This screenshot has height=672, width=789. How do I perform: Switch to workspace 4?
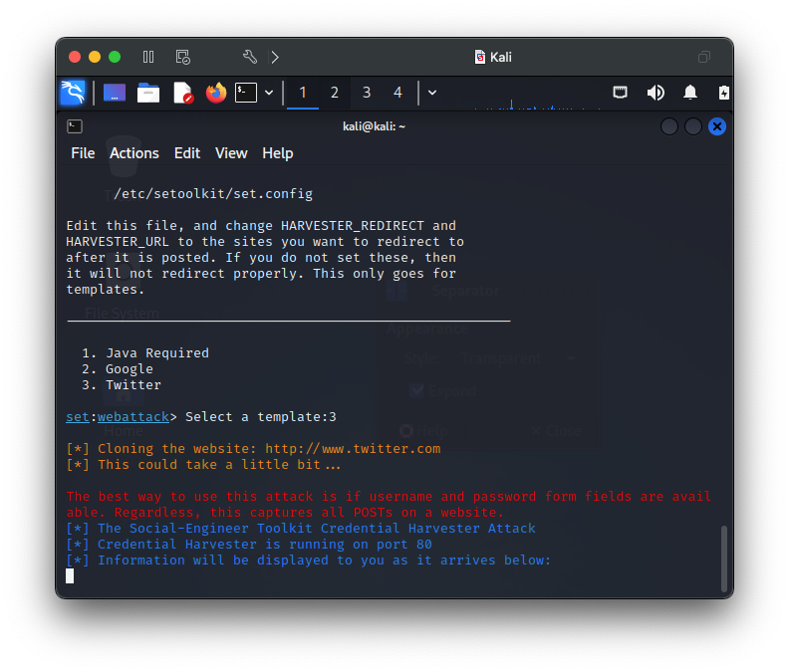tap(397, 93)
